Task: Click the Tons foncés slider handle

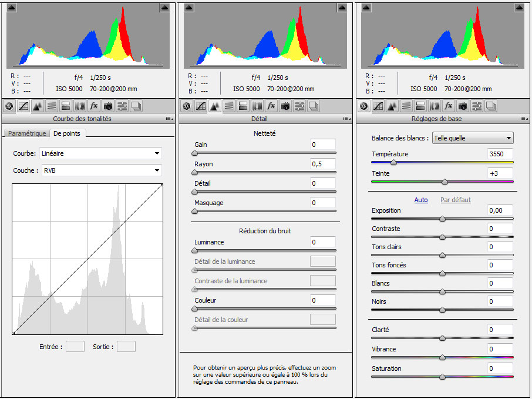Action: tap(442, 274)
